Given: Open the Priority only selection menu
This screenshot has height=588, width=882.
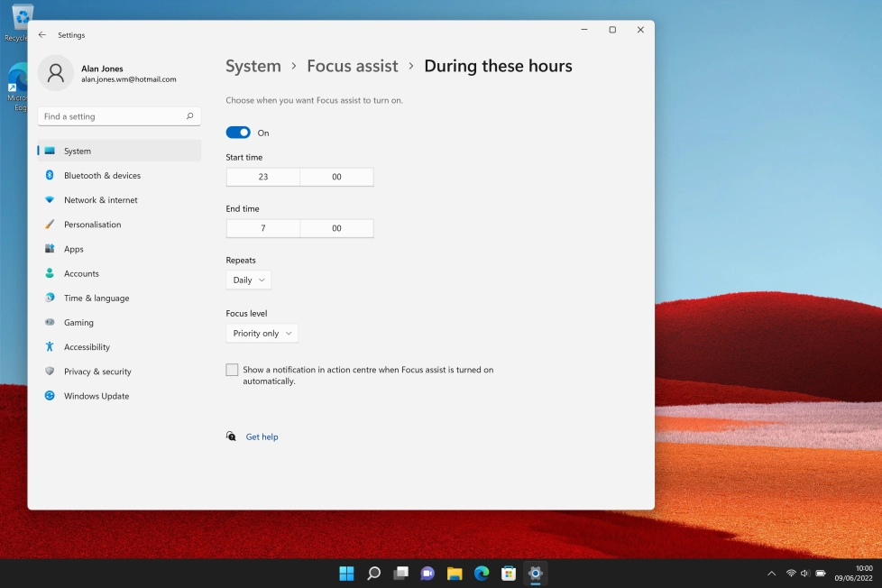Looking at the screenshot, I should click(x=262, y=333).
